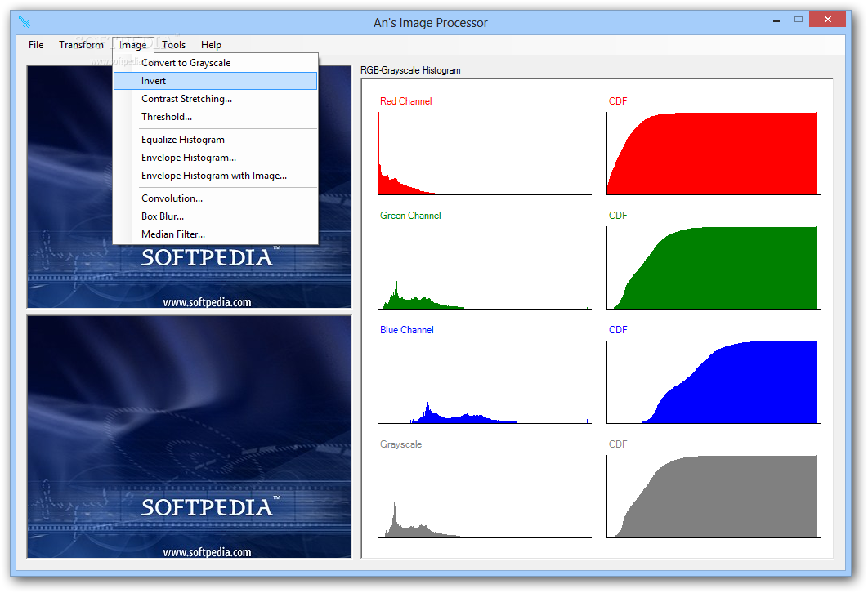Image resolution: width=868 pixels, height=593 pixels.
Task: Click the application icon in title bar
Action: coord(25,22)
